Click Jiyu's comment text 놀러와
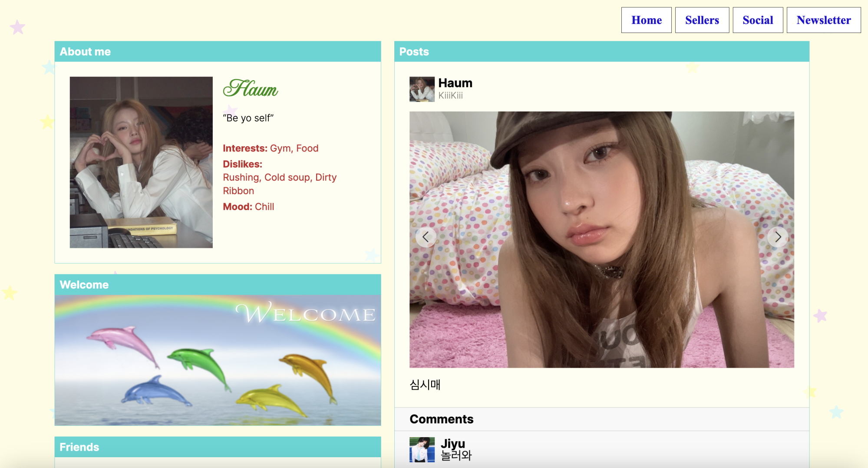The image size is (868, 468). point(456,455)
